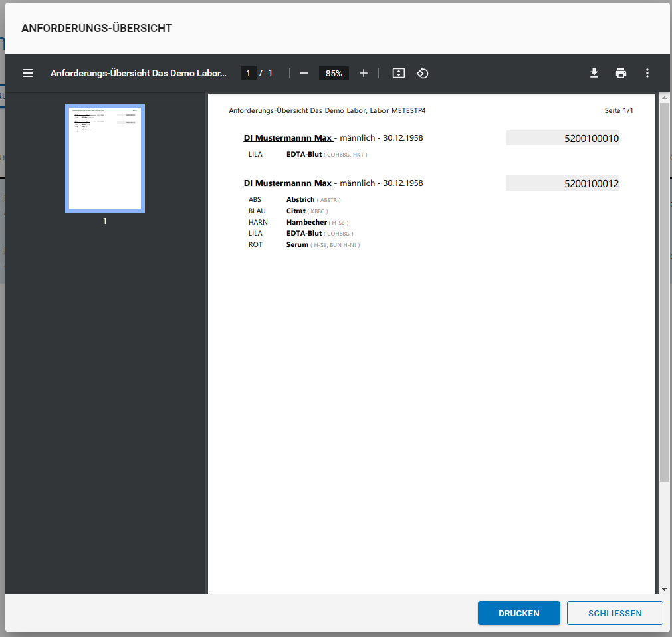
Task: Click the current page number field
Action: click(x=248, y=73)
